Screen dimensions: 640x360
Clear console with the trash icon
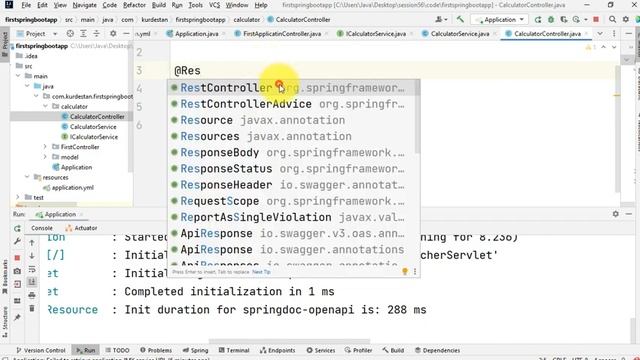pos(32,308)
